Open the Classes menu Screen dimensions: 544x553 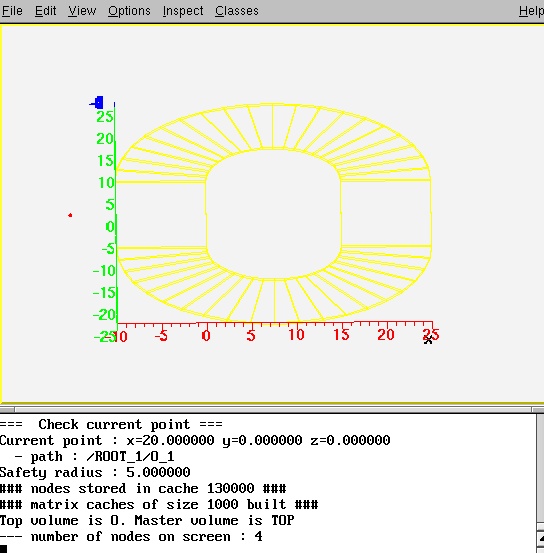(237, 11)
